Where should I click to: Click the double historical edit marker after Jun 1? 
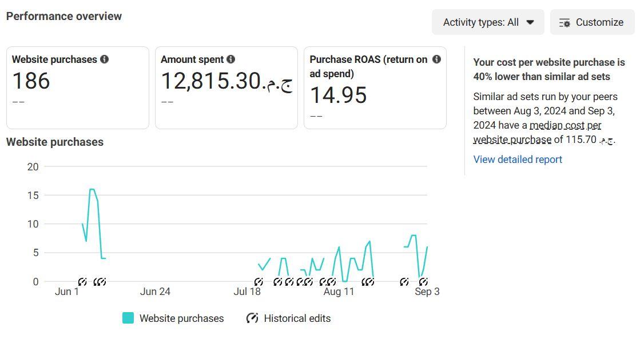[x=100, y=281]
